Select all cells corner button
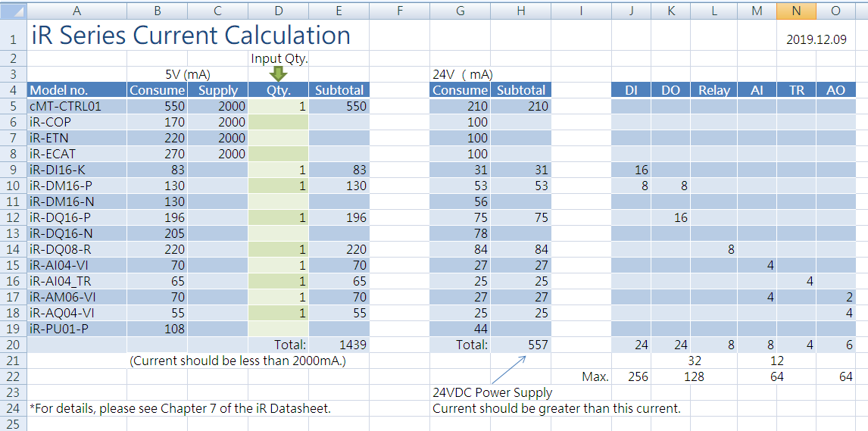Image resolution: width=868 pixels, height=431 pixels. (x=14, y=11)
